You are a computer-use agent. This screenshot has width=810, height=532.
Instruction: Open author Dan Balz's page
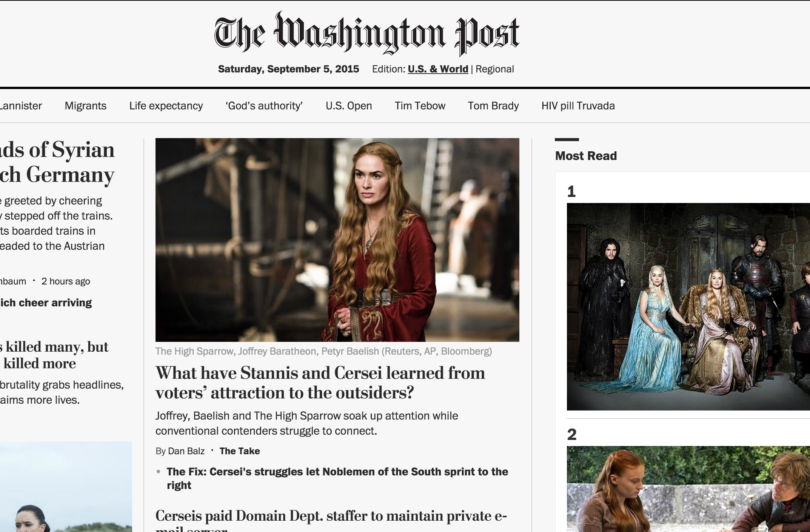pos(186,451)
